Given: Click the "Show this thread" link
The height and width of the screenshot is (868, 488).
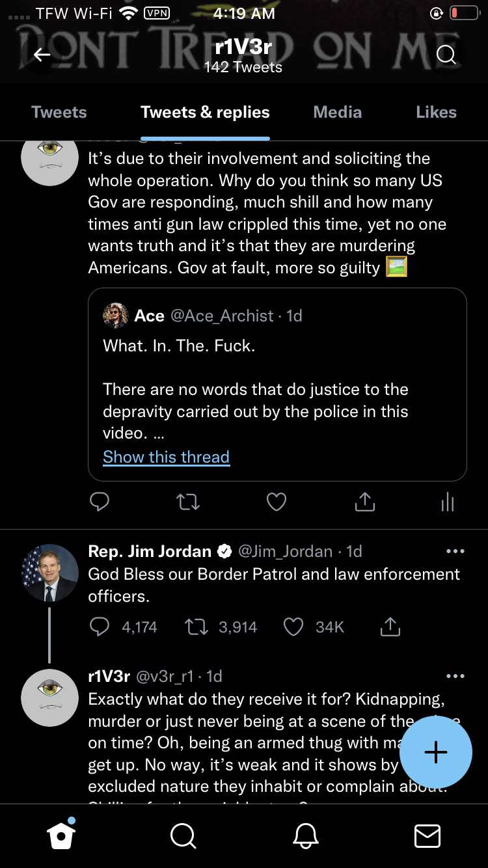Looking at the screenshot, I should tap(166, 457).
